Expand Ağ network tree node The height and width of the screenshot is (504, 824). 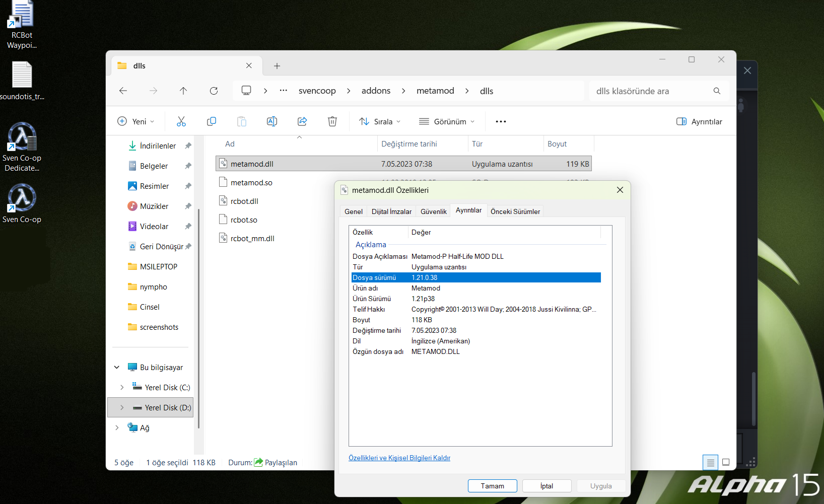click(117, 427)
